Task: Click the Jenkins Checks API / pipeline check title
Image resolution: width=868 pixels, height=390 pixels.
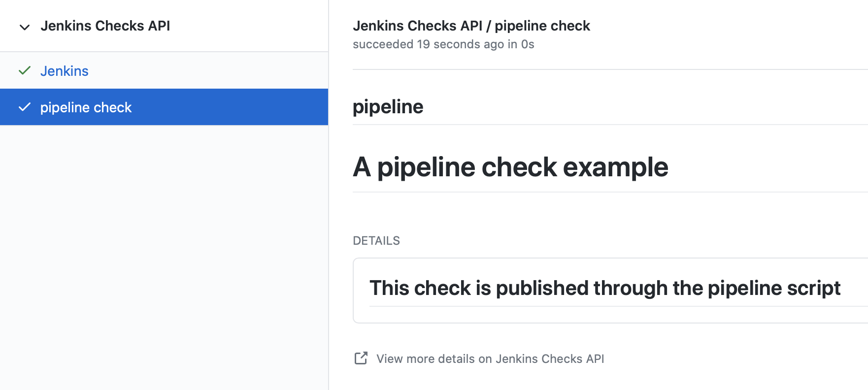Action: coord(471,26)
